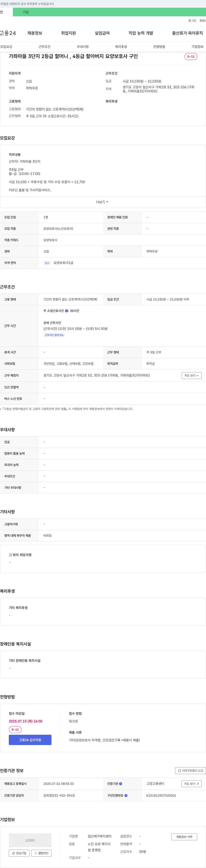Click 국민연금, 고용보험 social insurance value

68,364
